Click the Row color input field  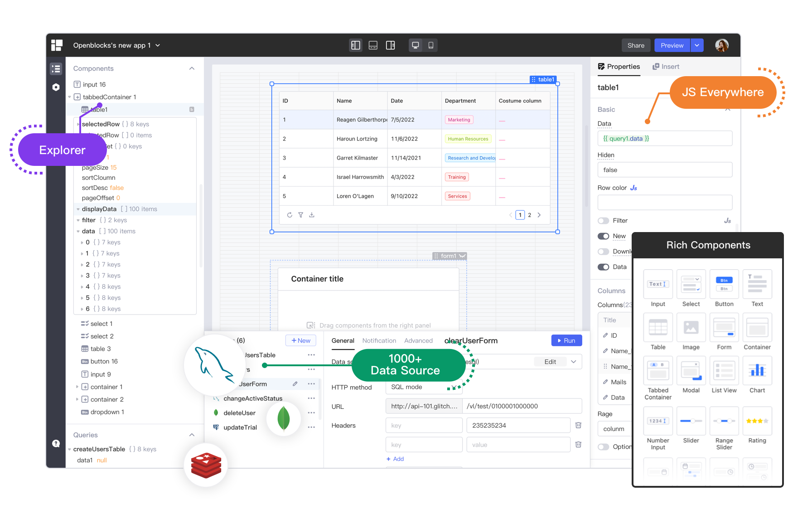[665, 202]
